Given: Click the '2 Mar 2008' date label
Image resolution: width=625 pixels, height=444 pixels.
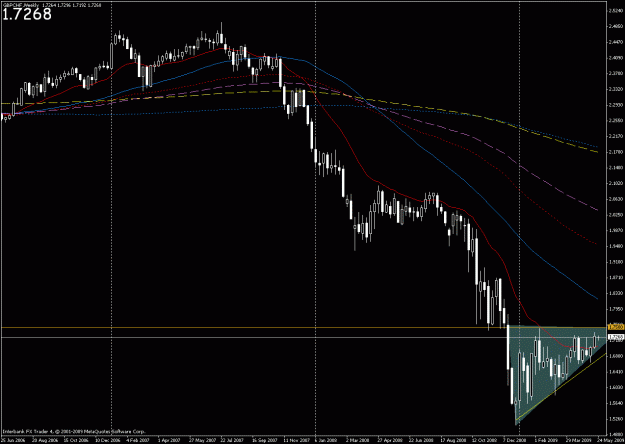Looking at the screenshot, I should pos(356,440).
